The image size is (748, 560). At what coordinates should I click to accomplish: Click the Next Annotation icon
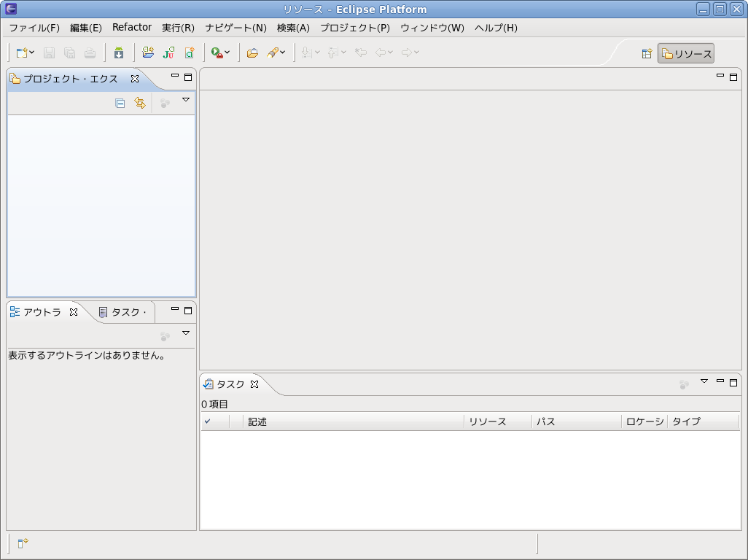coord(307,52)
